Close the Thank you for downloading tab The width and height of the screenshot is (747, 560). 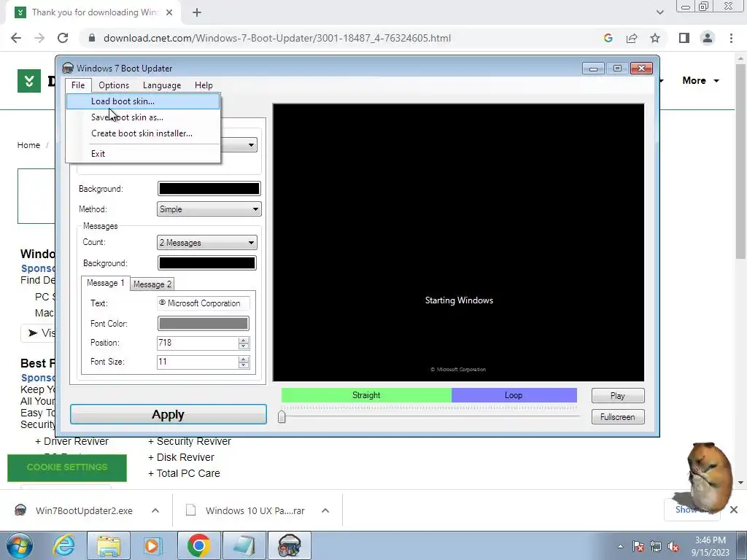coord(169,13)
